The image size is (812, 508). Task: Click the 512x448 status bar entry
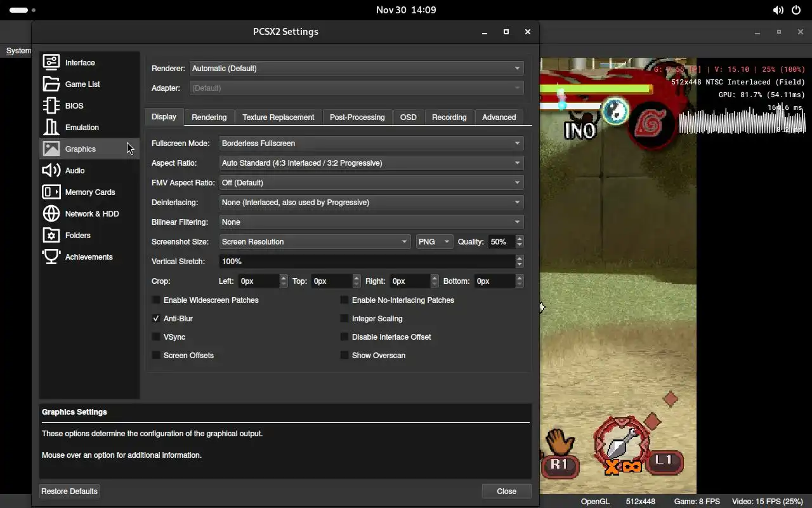(x=641, y=501)
